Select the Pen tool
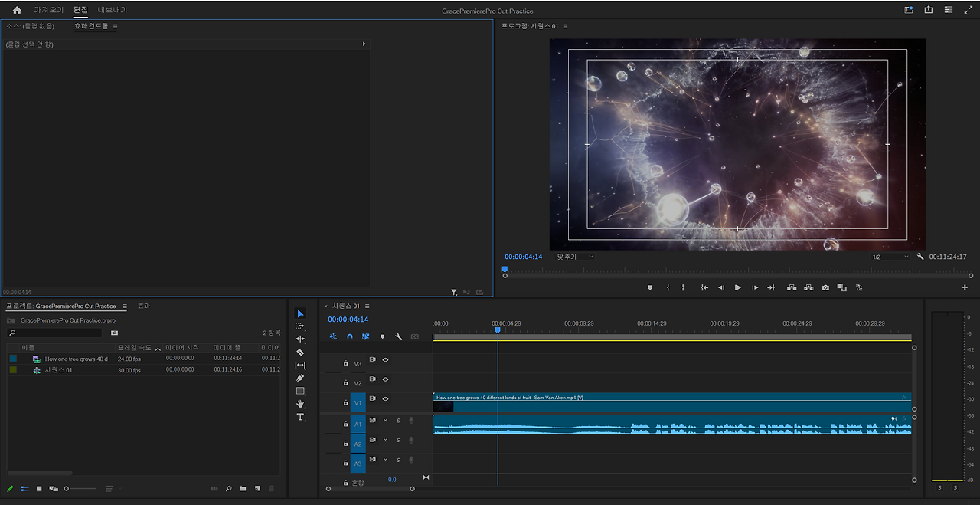 (x=300, y=378)
